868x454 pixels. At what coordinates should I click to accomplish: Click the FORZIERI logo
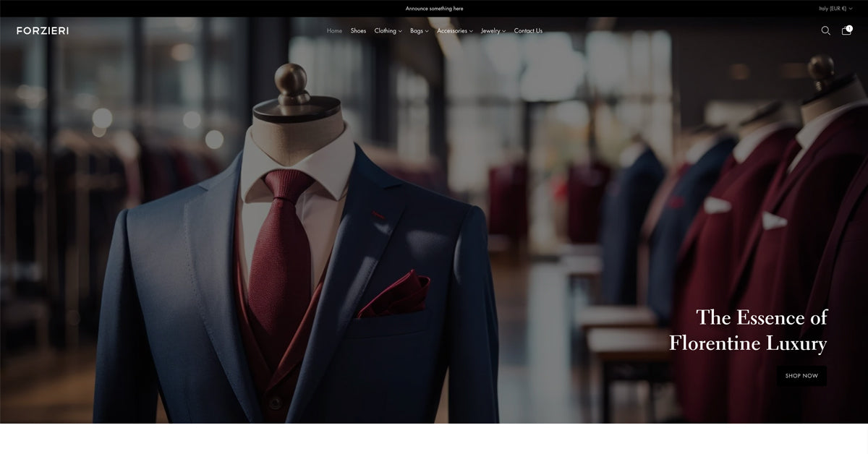(x=43, y=30)
